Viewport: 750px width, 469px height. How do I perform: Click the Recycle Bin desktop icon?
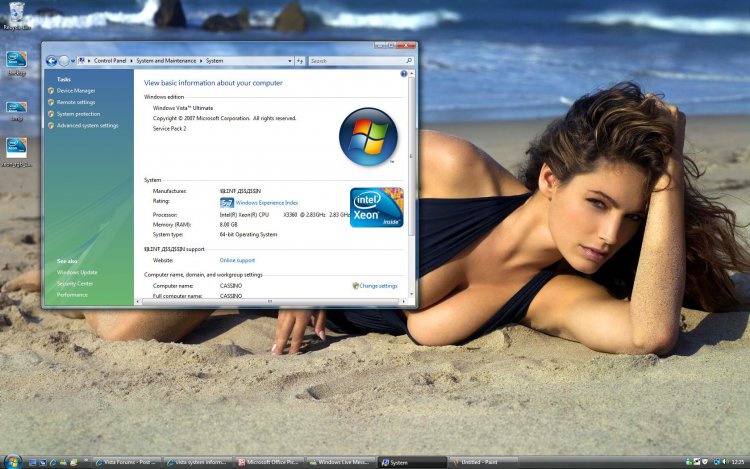coord(16,15)
